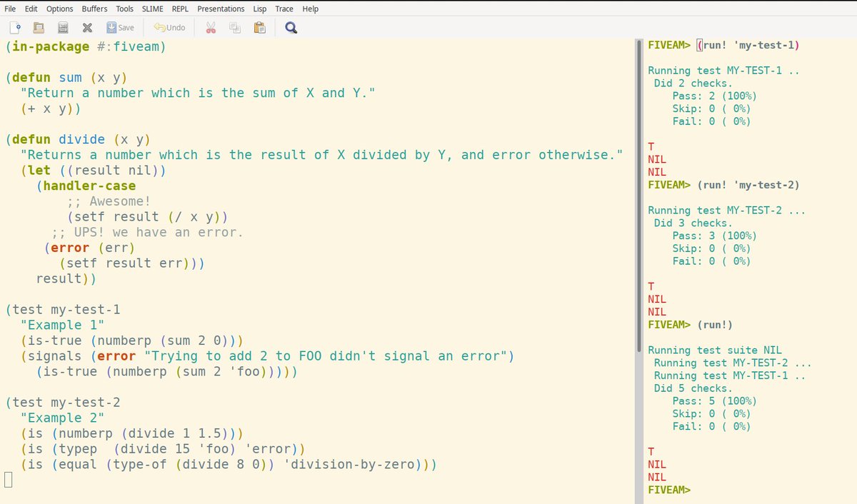
Task: Click the "Did 2 checks." REPL line
Action: point(693,84)
